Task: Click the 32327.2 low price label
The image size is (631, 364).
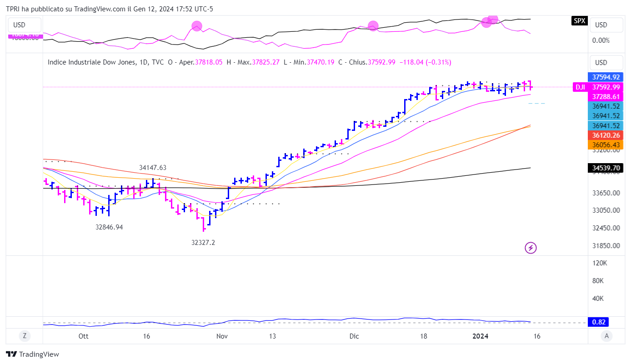Action: pos(203,243)
